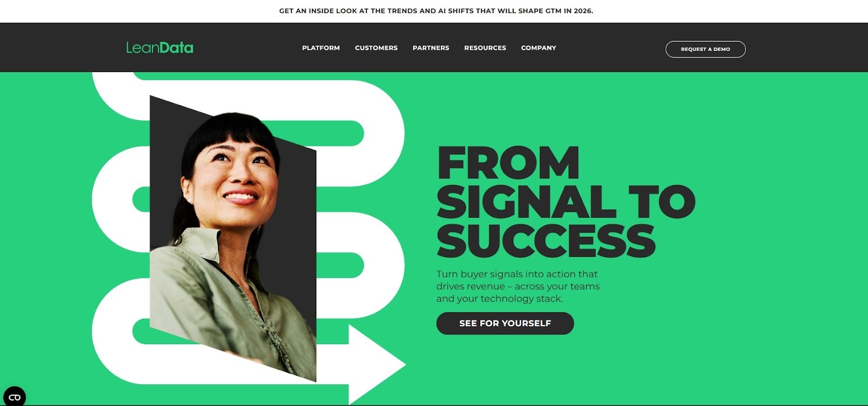Click the white arrowhead graphic below the portrait
The height and width of the screenshot is (406, 868).
(376, 365)
